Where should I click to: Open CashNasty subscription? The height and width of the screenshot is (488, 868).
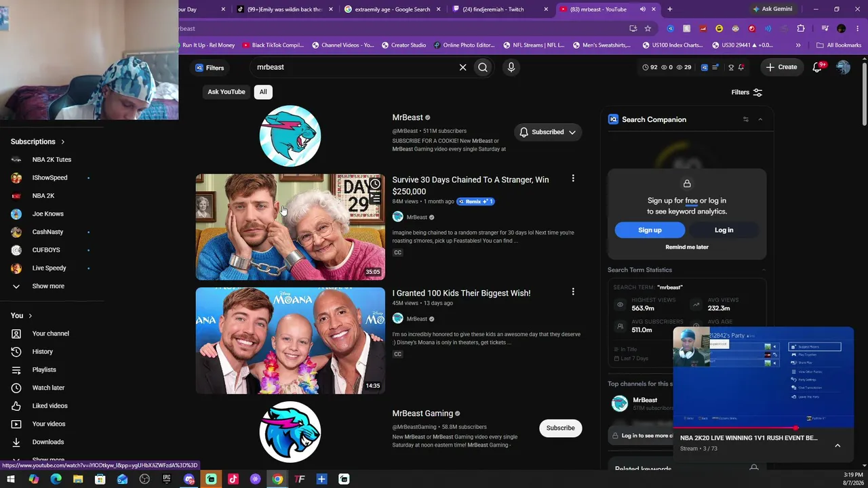click(x=52, y=232)
